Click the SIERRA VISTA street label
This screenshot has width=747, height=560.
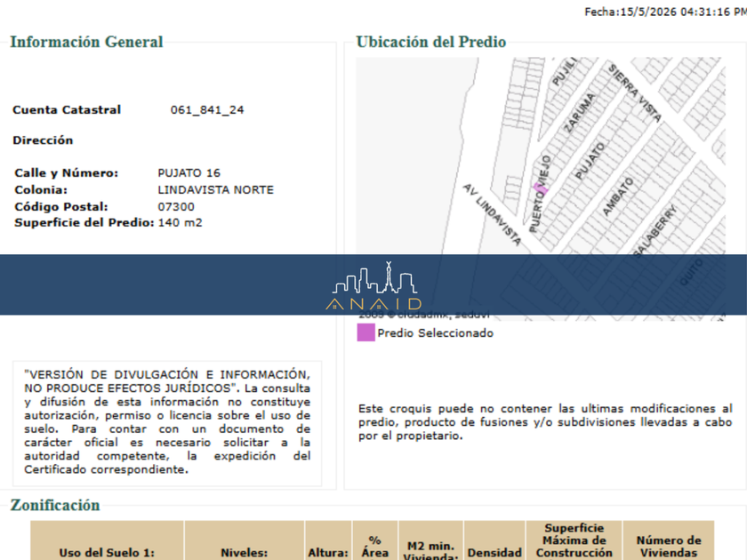pos(635,92)
